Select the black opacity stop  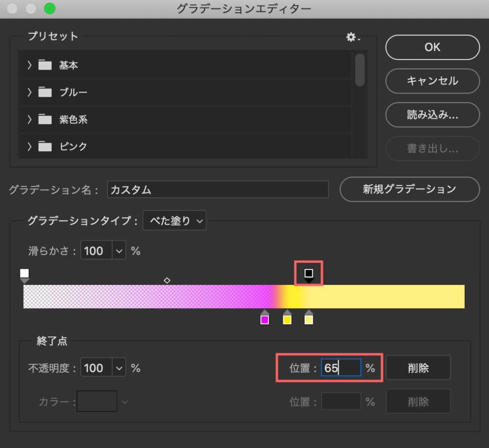(309, 275)
